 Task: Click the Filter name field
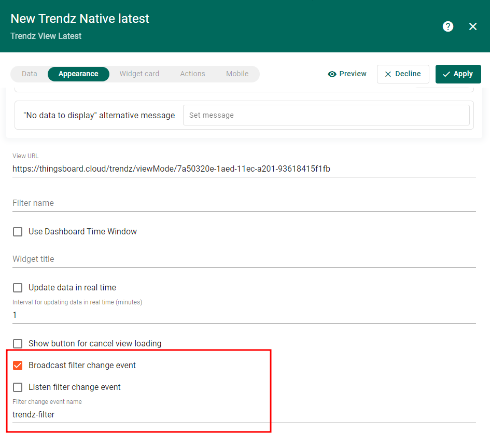[x=244, y=203]
